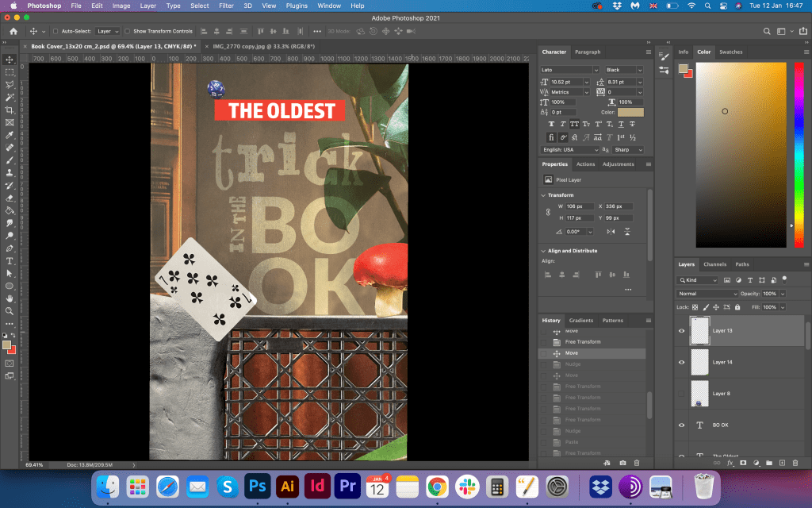
Task: Open the Lato font family dropdown
Action: coord(566,70)
